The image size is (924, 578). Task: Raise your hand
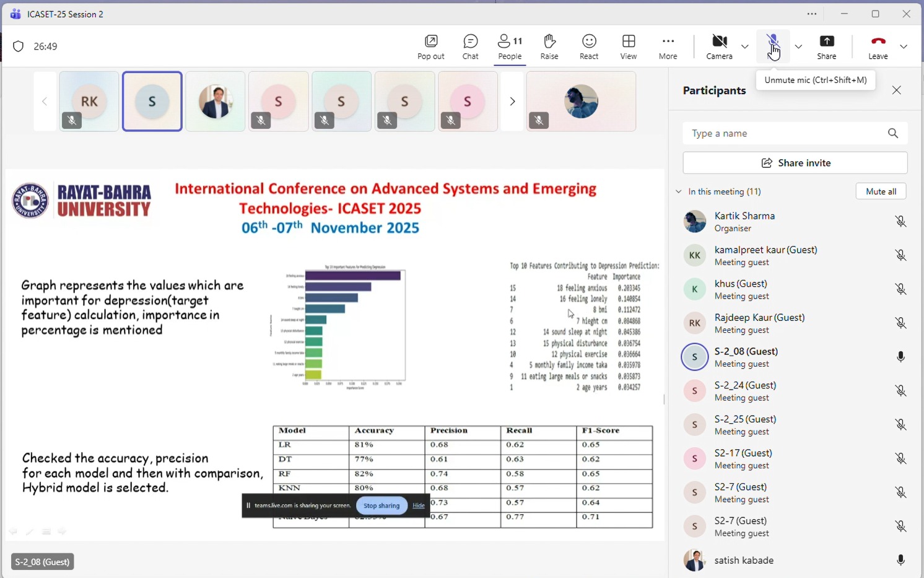point(549,47)
